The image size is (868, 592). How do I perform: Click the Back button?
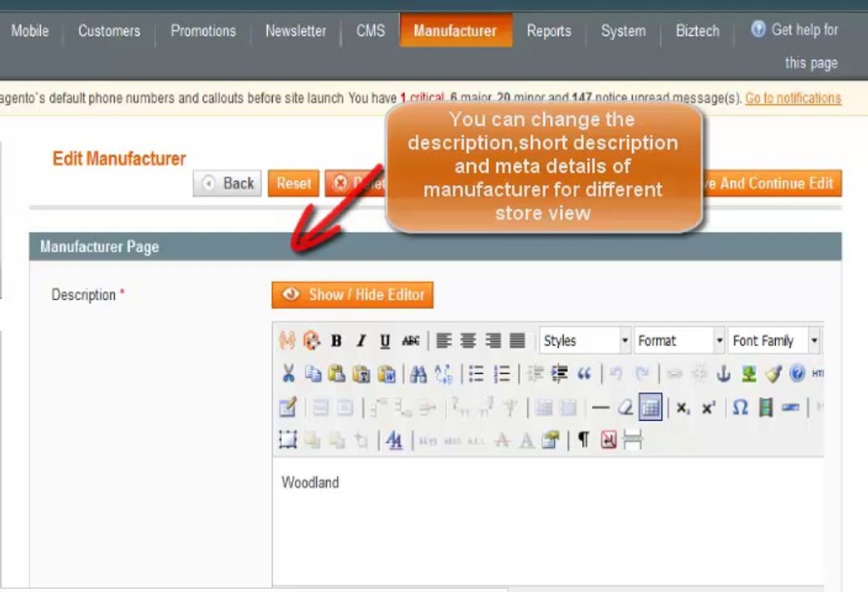point(228,183)
